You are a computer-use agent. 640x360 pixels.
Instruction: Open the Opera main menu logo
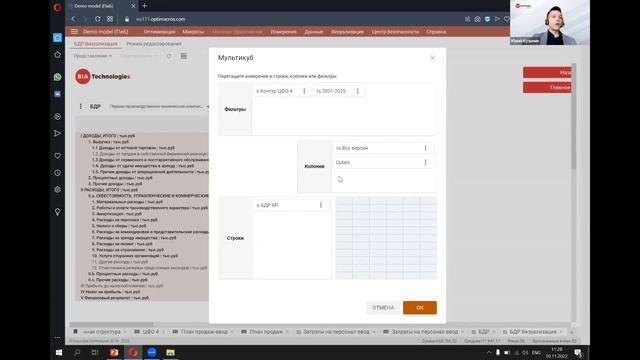pyautogui.click(x=58, y=7)
